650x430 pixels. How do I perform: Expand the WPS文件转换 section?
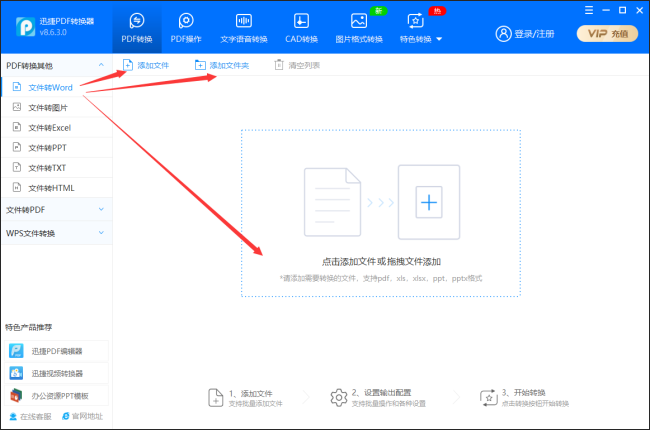tap(57, 233)
